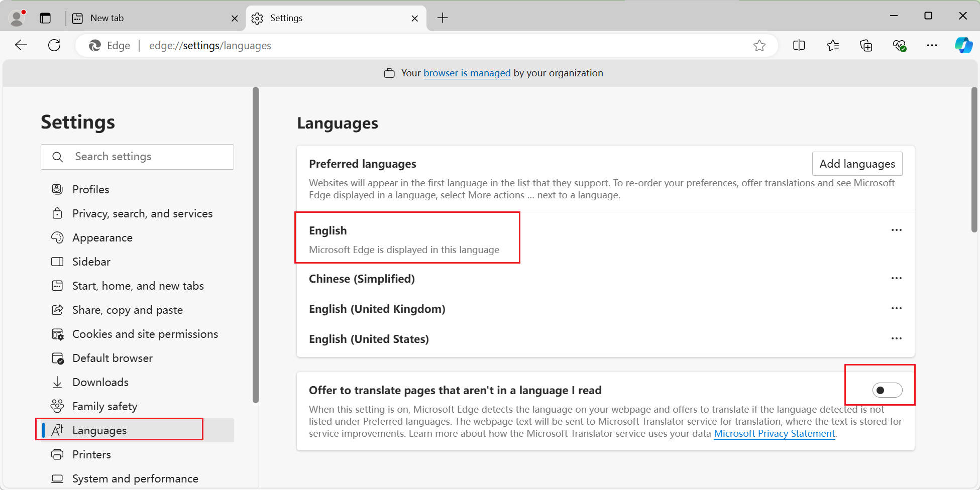The height and width of the screenshot is (490, 980).
Task: Open the Printers settings section
Action: 137,454
